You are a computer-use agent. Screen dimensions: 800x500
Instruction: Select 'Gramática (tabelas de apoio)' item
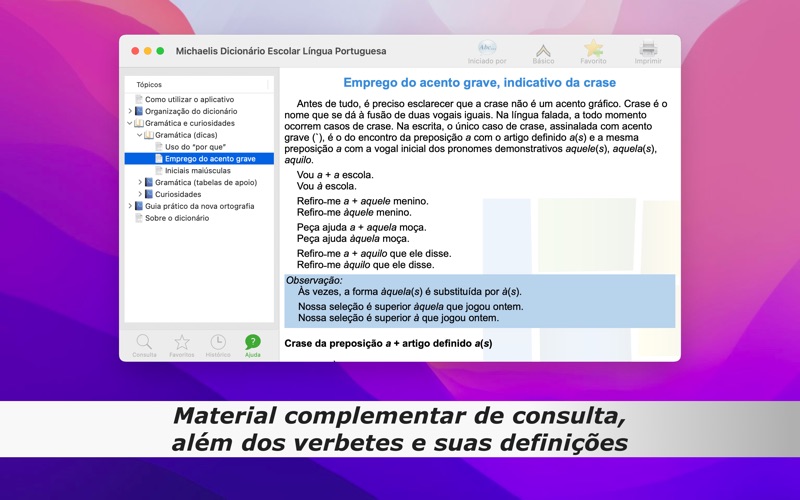click(x=206, y=182)
